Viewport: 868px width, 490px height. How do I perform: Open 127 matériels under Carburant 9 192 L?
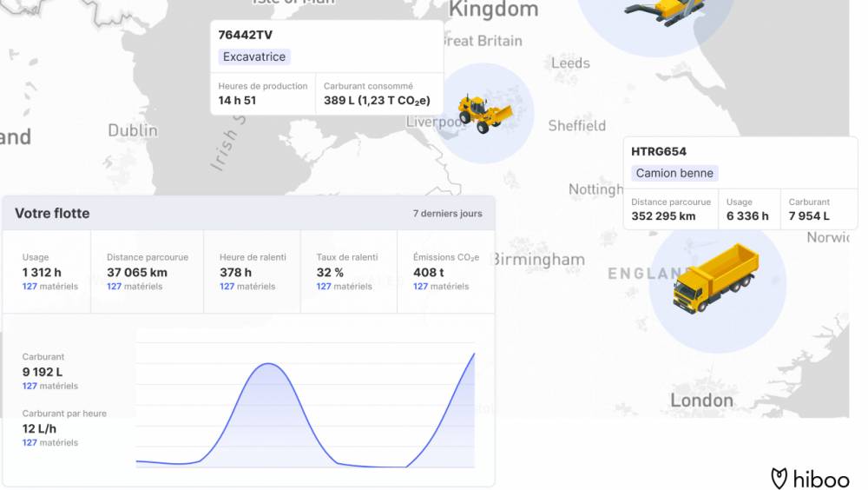coord(49,387)
